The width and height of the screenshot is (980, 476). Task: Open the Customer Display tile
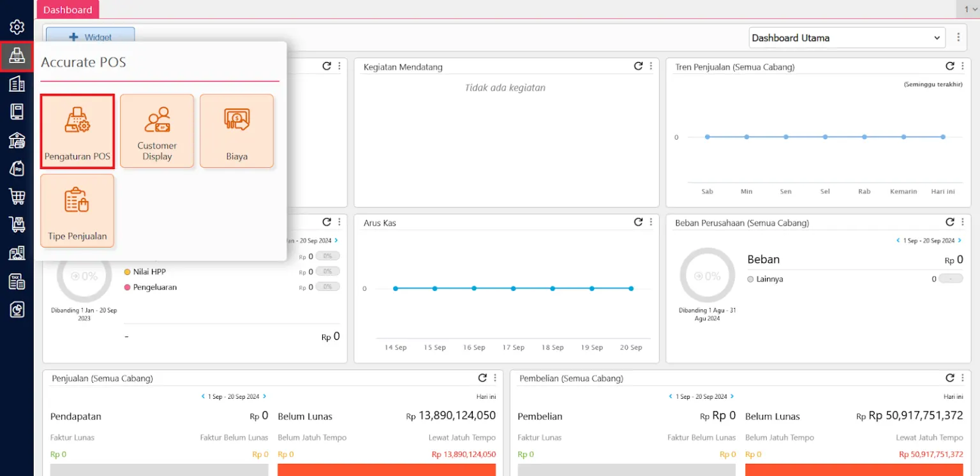(157, 131)
